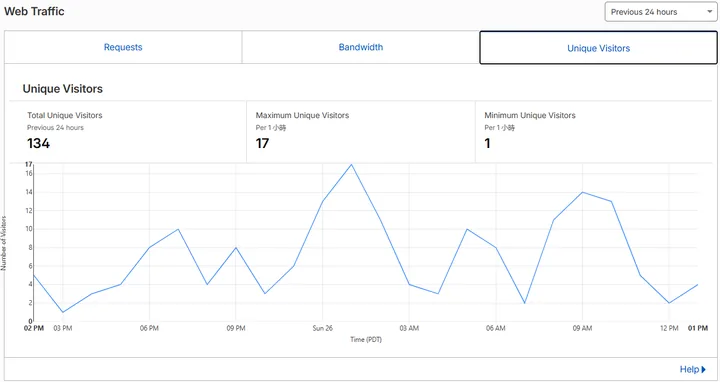Click the Previous 24 hours text under Total
Viewport: 720px width, 382px height.
tap(55, 128)
